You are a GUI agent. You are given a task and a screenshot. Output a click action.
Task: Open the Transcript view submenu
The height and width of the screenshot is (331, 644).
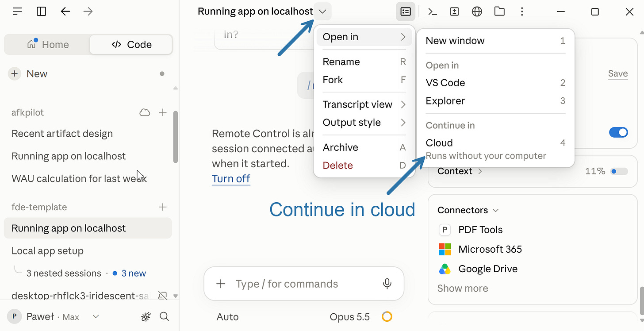[x=364, y=104]
